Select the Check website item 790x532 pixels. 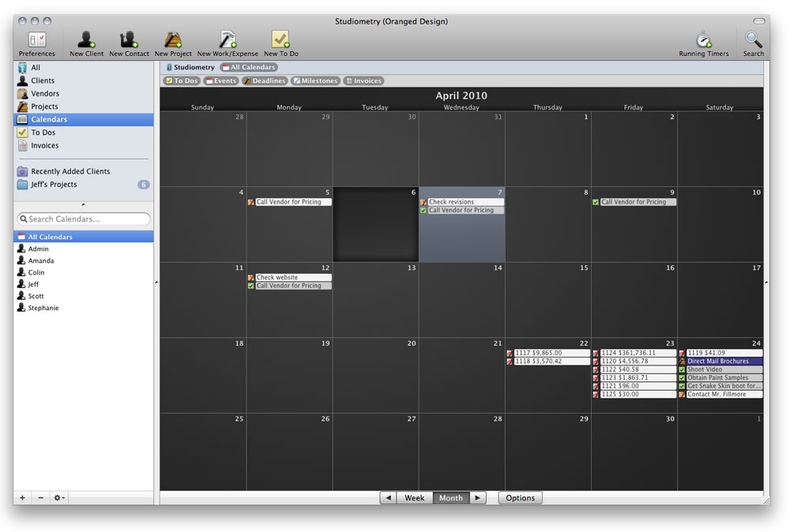tap(293, 277)
